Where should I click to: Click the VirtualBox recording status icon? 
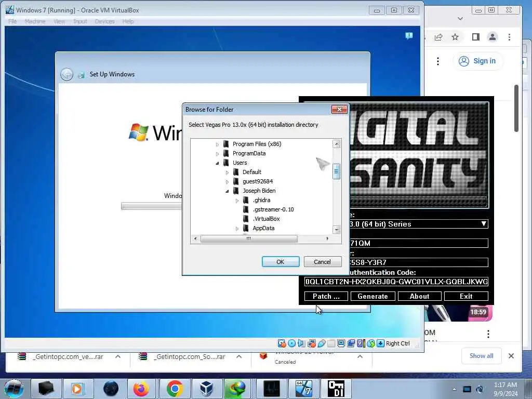351,343
